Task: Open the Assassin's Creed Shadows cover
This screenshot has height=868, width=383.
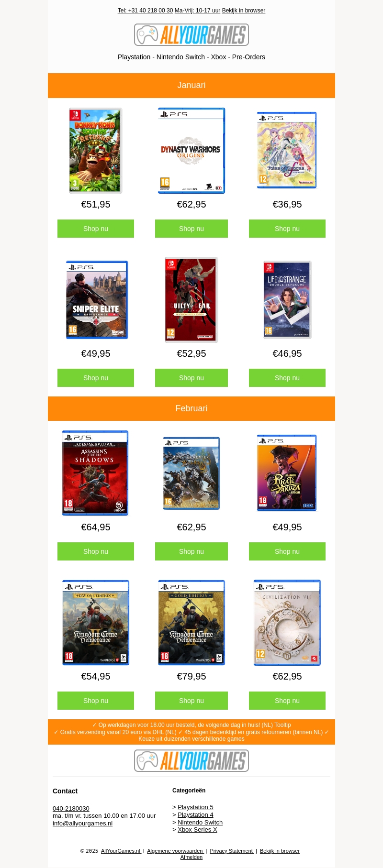Action: (95, 473)
